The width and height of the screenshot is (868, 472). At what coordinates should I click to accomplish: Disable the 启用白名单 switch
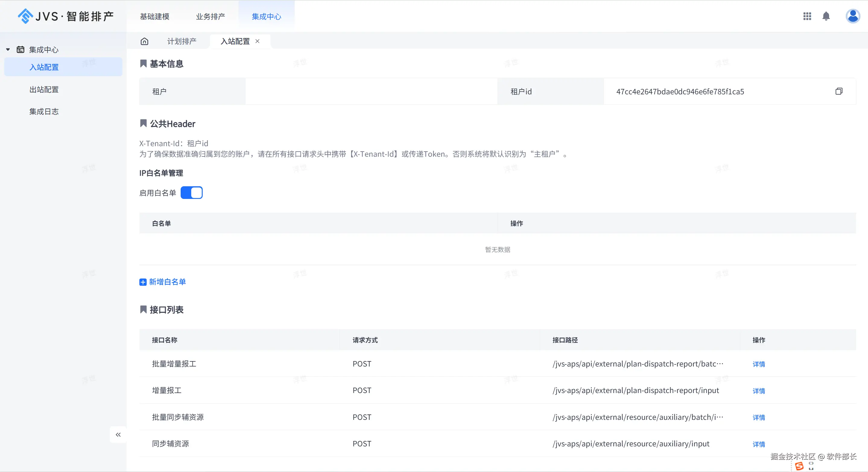coord(192,193)
